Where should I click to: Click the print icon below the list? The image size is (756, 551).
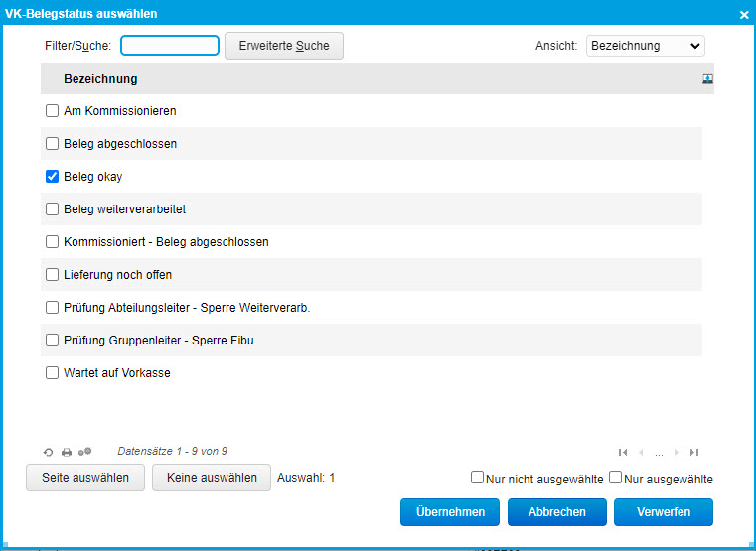pos(67,452)
